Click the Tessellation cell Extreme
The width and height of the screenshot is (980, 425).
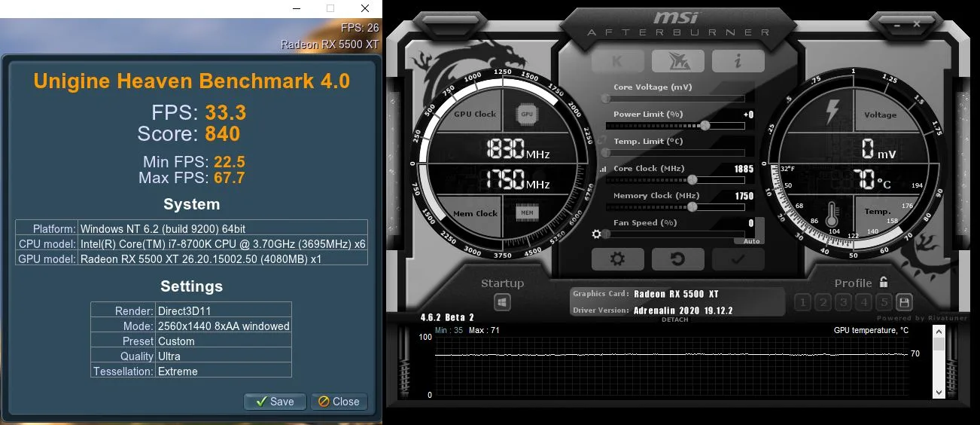tap(224, 371)
